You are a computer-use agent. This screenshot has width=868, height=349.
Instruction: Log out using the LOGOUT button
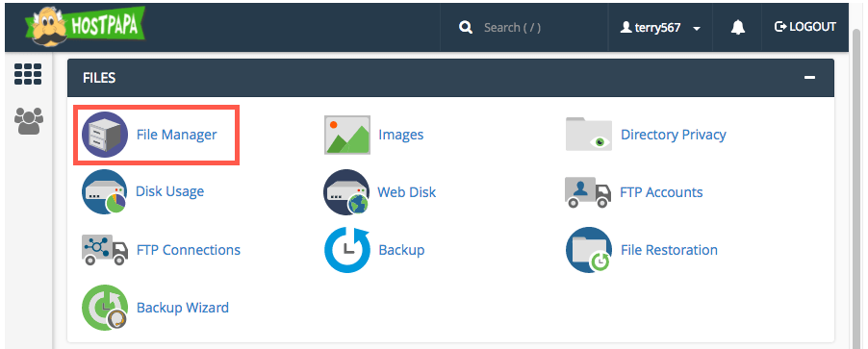pos(805,27)
